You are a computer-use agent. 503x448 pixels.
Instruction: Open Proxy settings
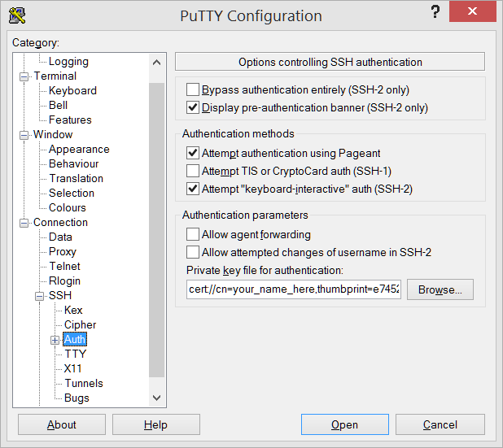point(63,252)
